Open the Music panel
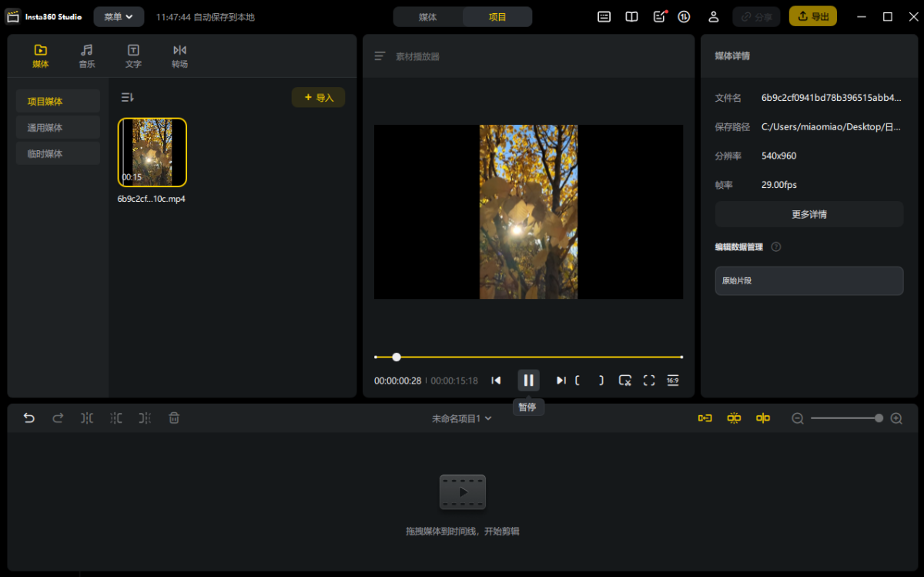Viewport: 924px width, 577px height. tap(87, 56)
